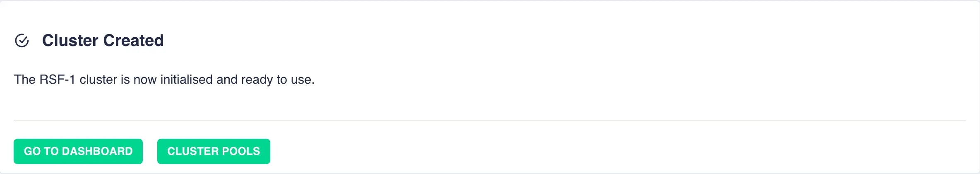Image resolution: width=980 pixels, height=174 pixels.
Task: Click the circled checkmark success icon
Action: coord(22,41)
